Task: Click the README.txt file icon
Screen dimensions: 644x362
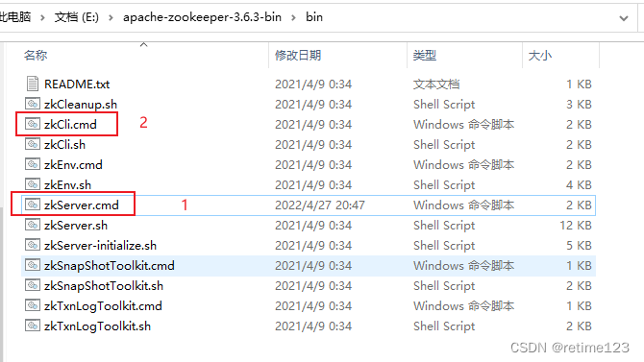Action: 33,84
